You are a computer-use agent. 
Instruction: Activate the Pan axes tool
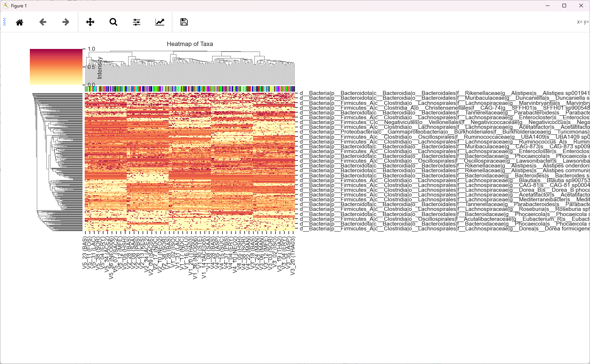click(x=90, y=22)
